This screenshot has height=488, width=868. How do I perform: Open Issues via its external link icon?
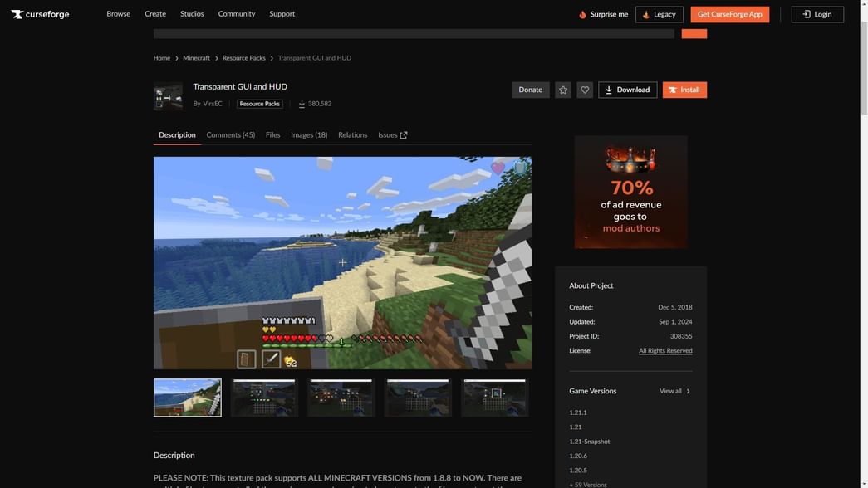coord(402,134)
